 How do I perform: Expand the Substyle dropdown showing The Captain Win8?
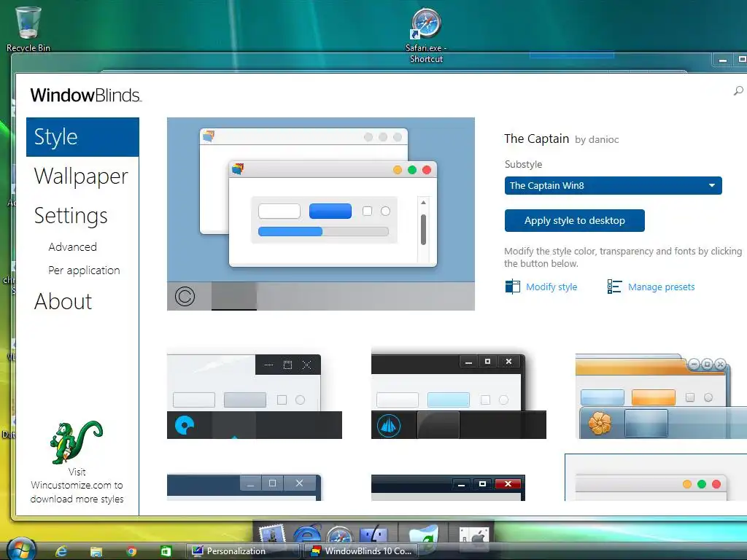[613, 186]
